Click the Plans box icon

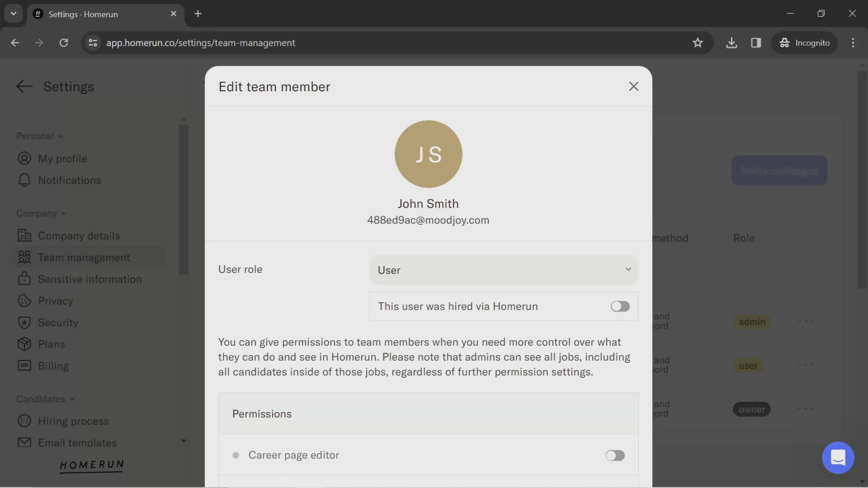24,344
